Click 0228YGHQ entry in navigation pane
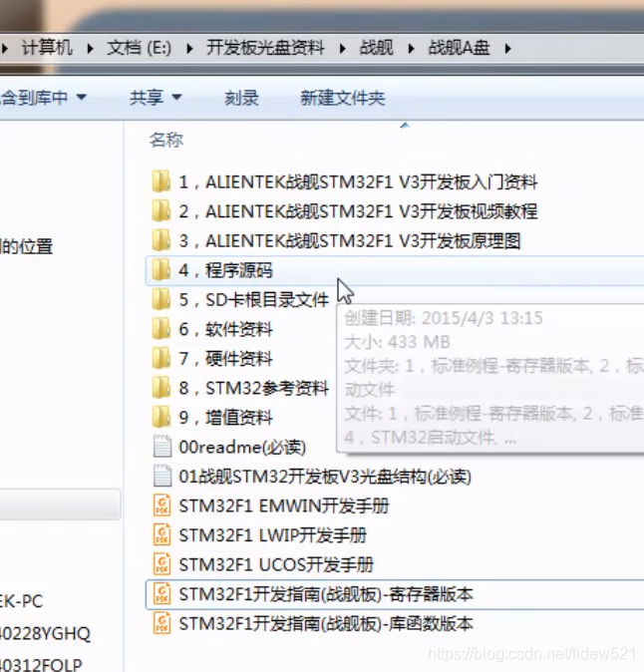The image size is (644, 672). point(45,633)
